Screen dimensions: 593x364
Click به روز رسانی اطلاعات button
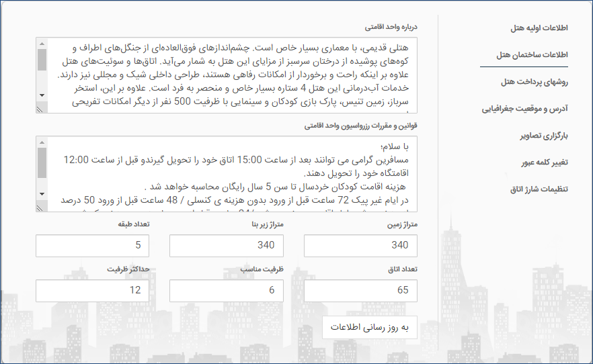[x=370, y=327]
